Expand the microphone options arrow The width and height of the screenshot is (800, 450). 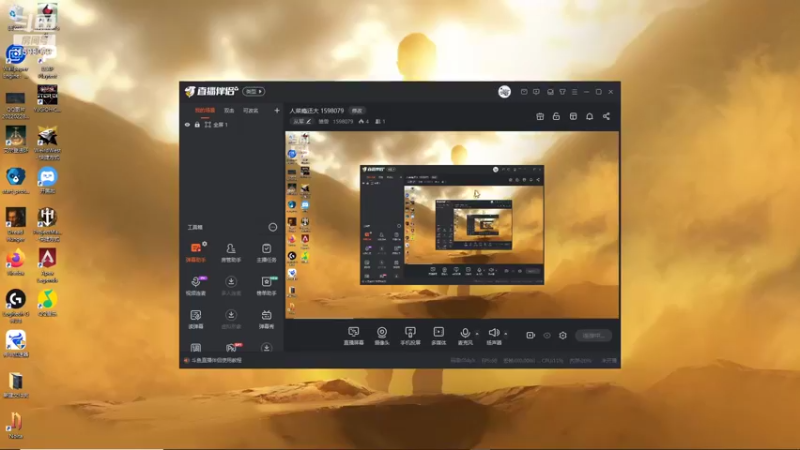477,334
